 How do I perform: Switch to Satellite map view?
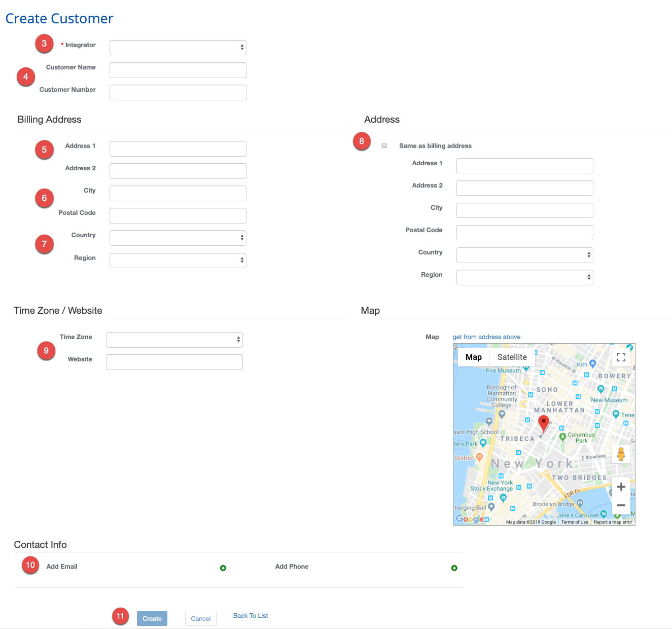pyautogui.click(x=512, y=357)
